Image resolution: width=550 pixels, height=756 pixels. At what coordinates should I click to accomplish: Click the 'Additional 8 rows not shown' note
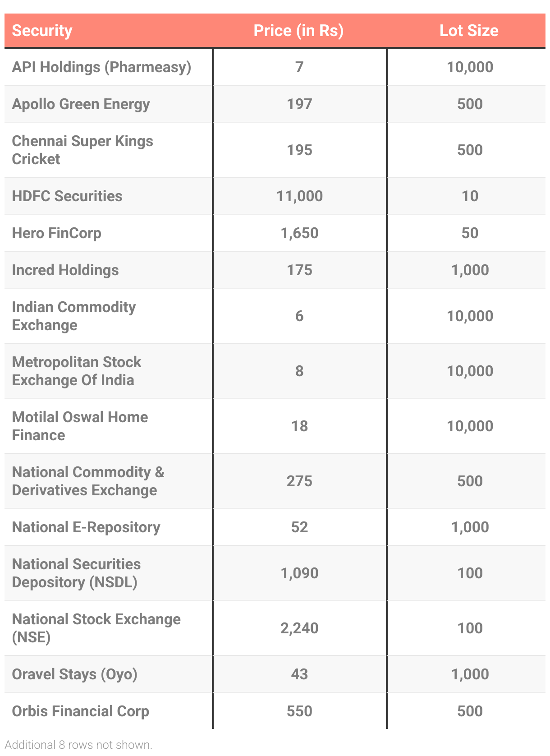(78, 745)
